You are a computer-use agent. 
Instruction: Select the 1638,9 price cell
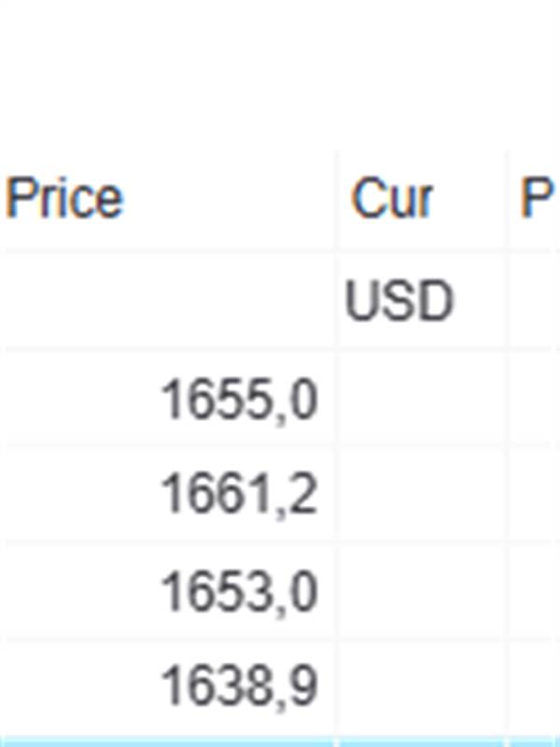coord(239,688)
